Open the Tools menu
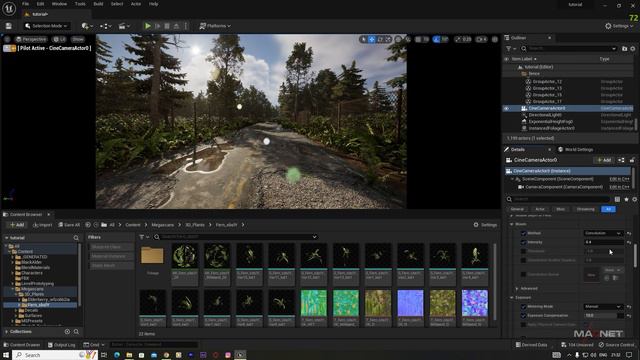 pyautogui.click(x=80, y=4)
